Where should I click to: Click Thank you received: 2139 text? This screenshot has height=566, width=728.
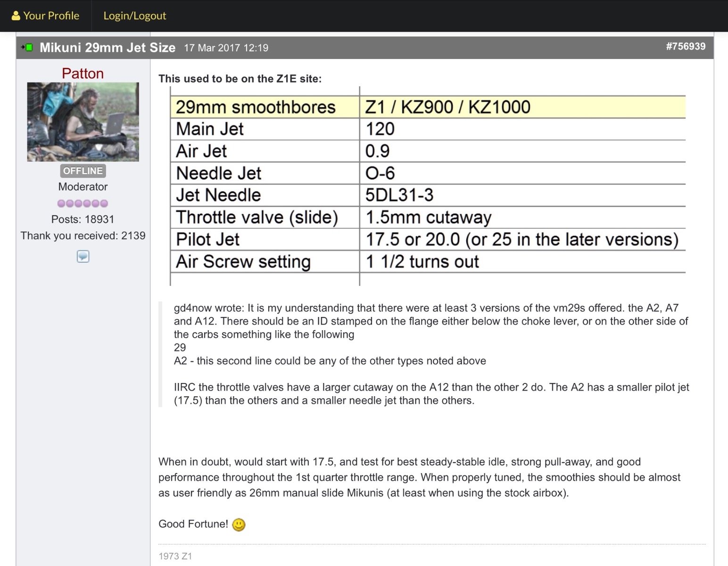click(83, 236)
